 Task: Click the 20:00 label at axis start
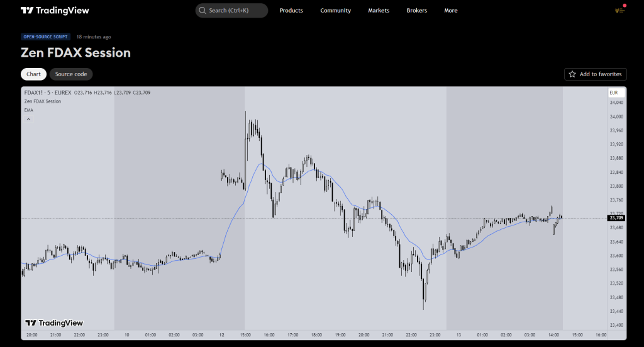[31, 334]
